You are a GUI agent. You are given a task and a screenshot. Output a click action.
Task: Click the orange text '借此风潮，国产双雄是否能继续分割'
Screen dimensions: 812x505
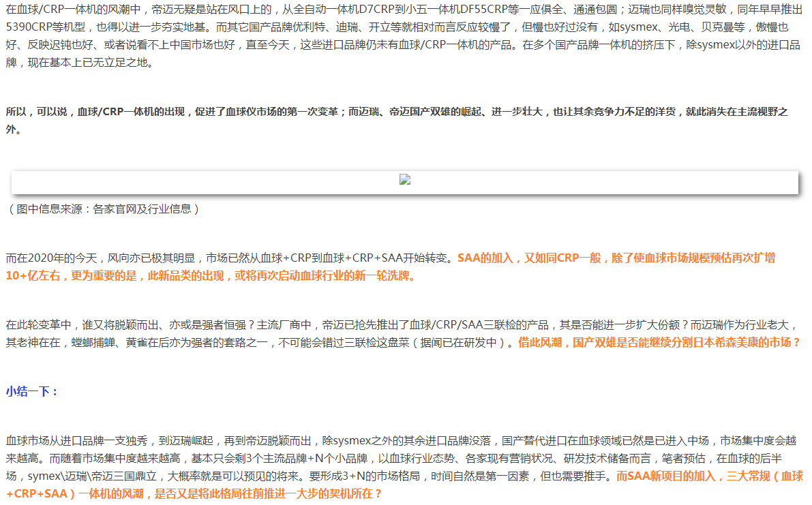coord(659,343)
